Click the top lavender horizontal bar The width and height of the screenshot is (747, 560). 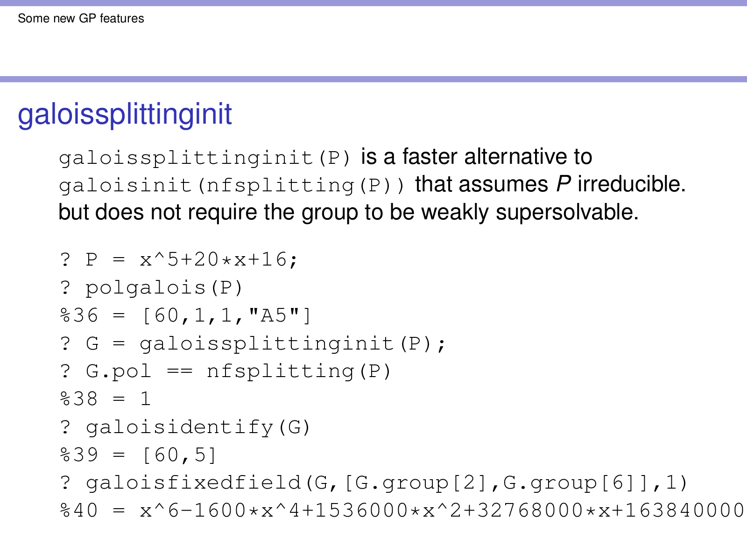[373, 3]
